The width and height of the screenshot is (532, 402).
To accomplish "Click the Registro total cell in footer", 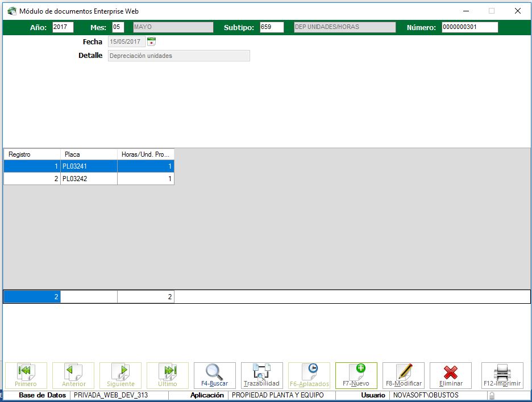I will click(x=32, y=296).
